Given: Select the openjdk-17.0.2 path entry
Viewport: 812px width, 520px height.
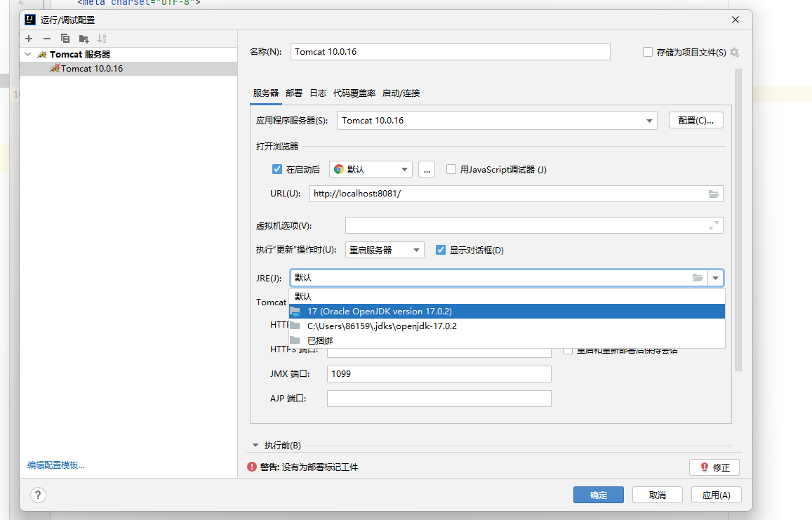Looking at the screenshot, I should pyautogui.click(x=507, y=326).
